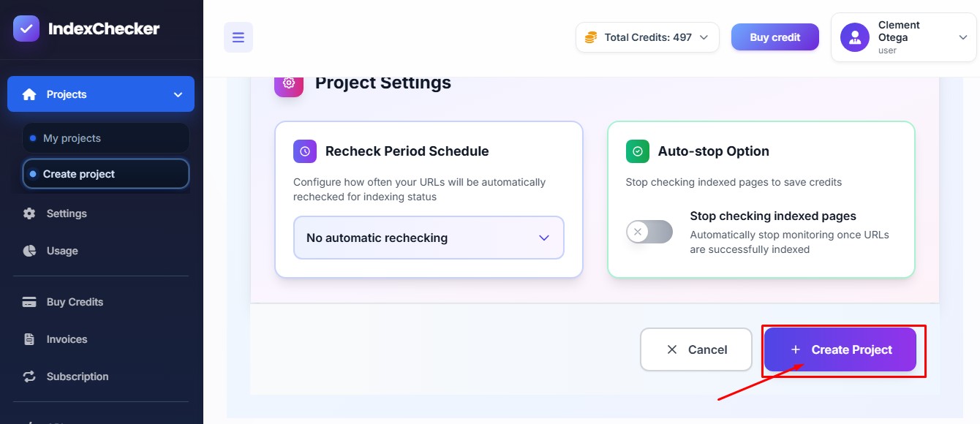This screenshot has height=424, width=980.
Task: Click the Cancel button
Action: coord(696,349)
